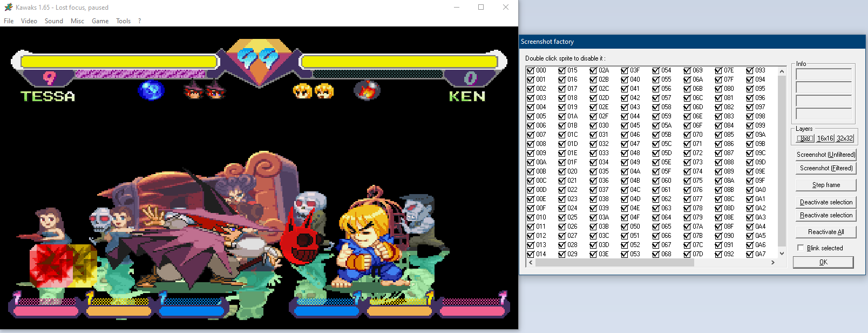Open the Video menu
This screenshot has height=333, width=868.
coord(29,21)
